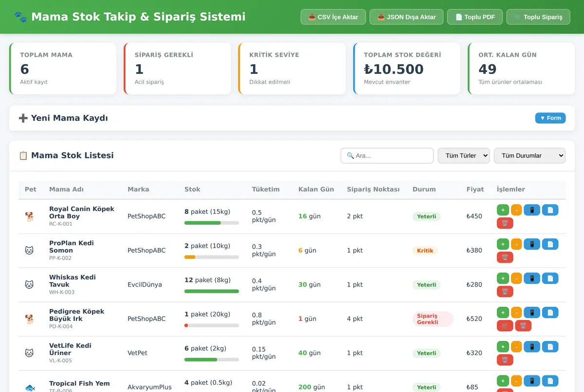Image resolution: width=584 pixels, height=392 pixels.
Task: Open the document icon in the Pedigree row
Action: pyautogui.click(x=550, y=312)
